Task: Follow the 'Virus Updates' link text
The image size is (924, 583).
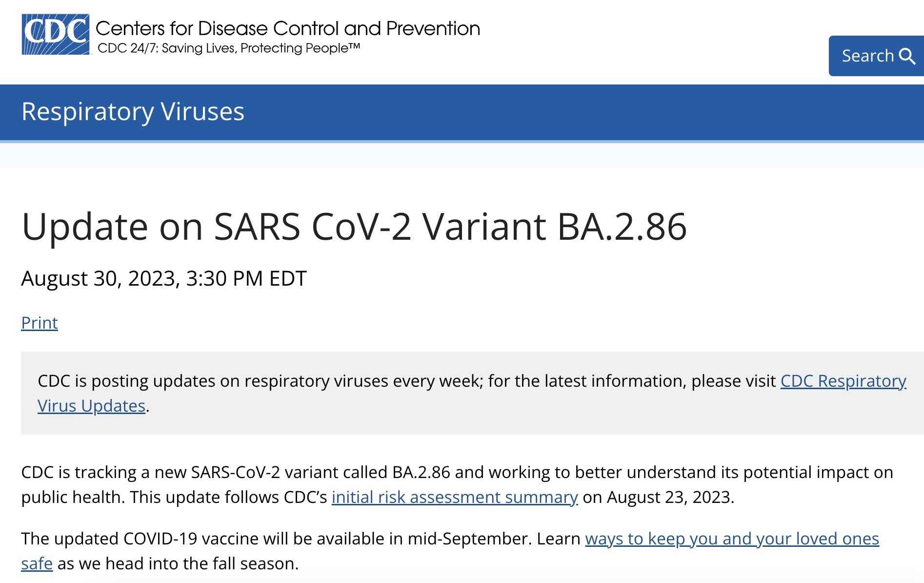Action: pyautogui.click(x=92, y=406)
